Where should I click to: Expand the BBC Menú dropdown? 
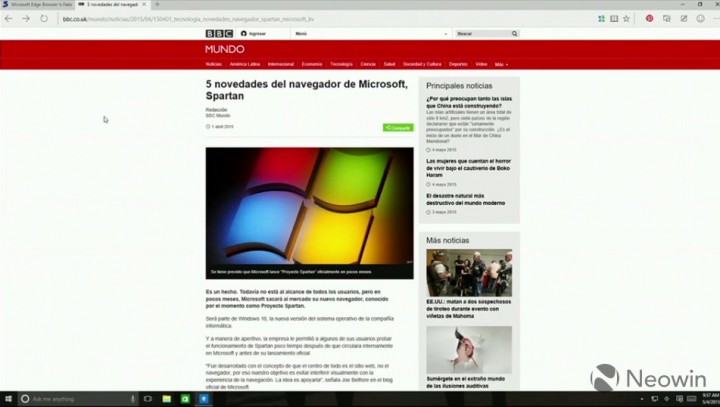click(x=371, y=34)
